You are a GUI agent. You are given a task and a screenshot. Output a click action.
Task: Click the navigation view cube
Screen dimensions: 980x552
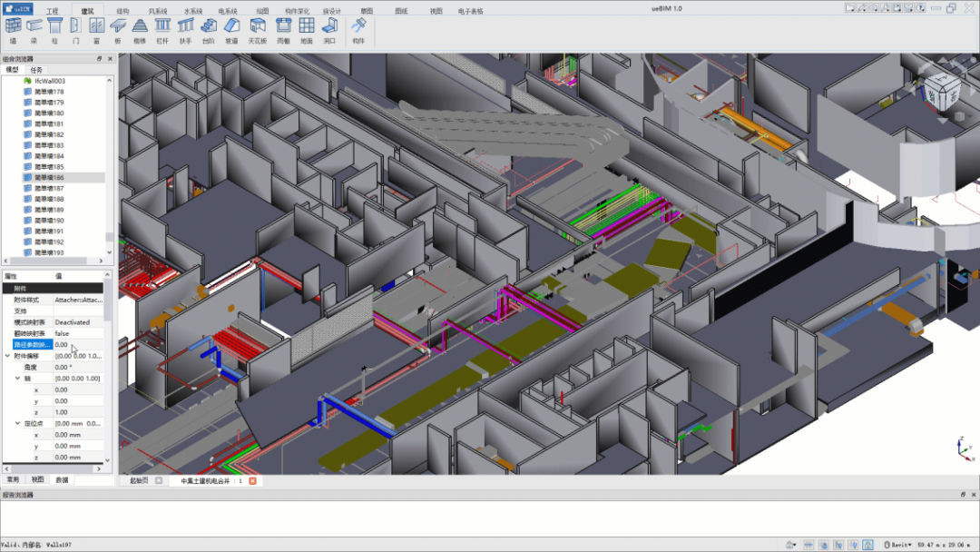pyautogui.click(x=942, y=92)
